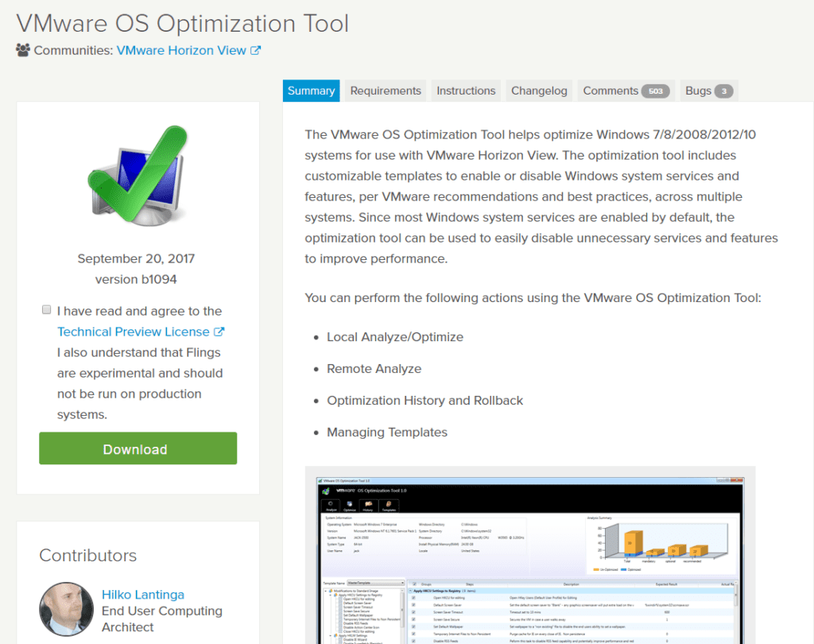Click Hilko Lantinga's avatar photo
Image resolution: width=814 pixels, height=644 pixels.
(66, 610)
